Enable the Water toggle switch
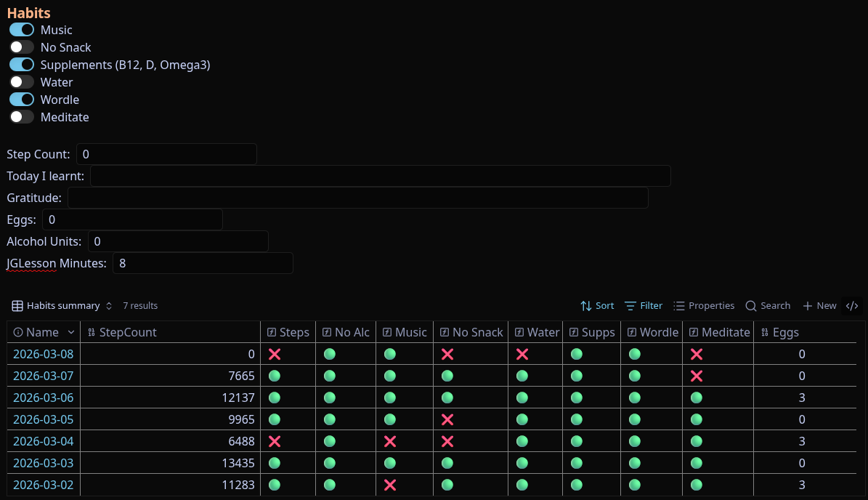Screen dimensions: 868x500 coord(22,82)
